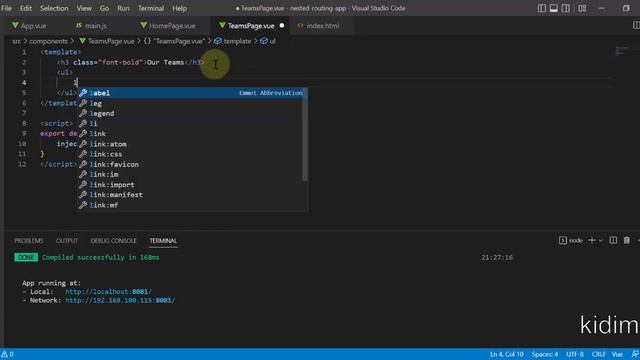
Task: Open the Problems panel tab
Action: click(29, 241)
